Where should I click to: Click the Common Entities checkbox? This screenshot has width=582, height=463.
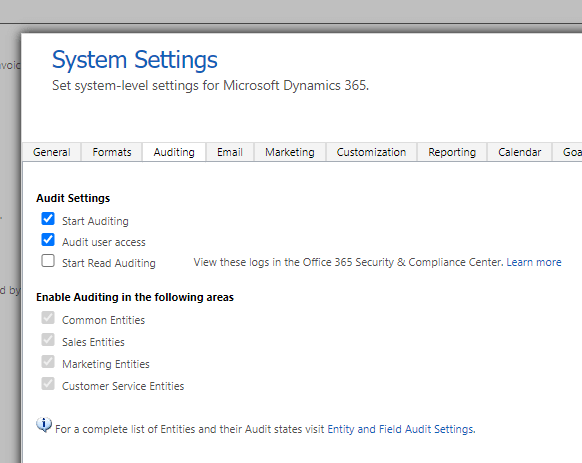48,318
